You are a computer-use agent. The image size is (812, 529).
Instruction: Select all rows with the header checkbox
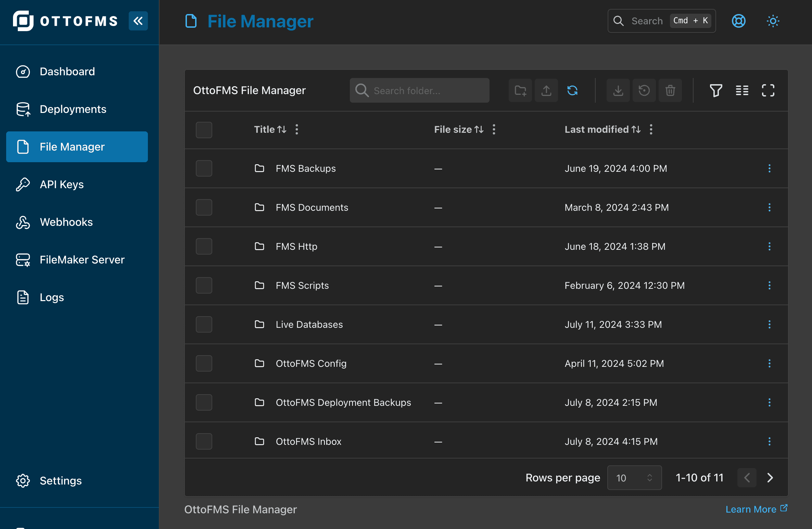[204, 130]
